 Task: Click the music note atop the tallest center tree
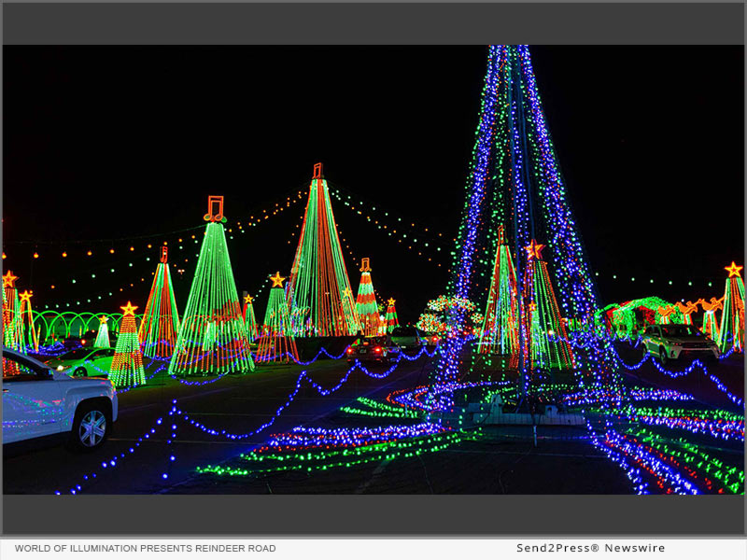(317, 171)
